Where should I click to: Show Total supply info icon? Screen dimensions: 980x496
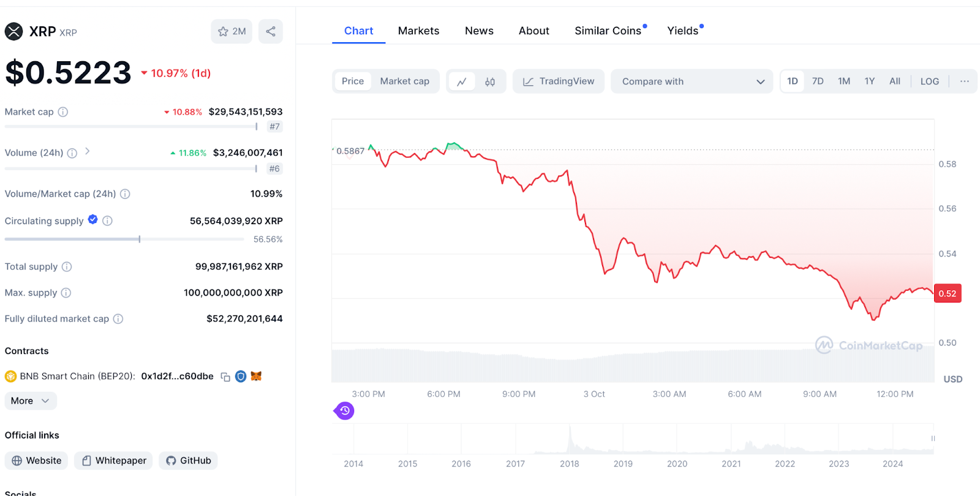pyautogui.click(x=67, y=267)
